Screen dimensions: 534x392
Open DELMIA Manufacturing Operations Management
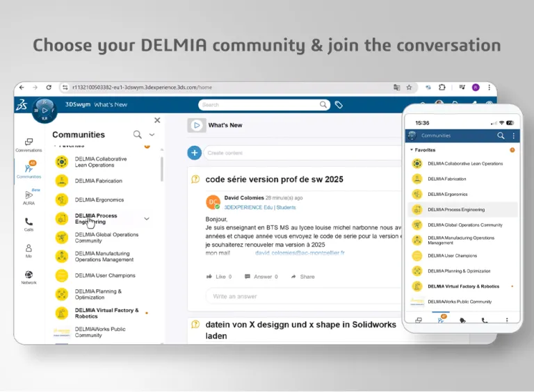tap(104, 256)
